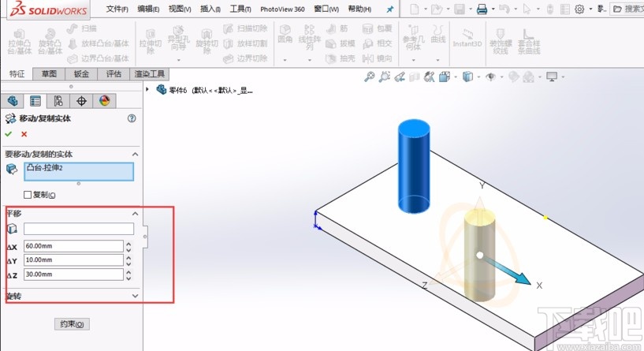
Task: Increase the ΔY value with the up arrow
Action: [129, 257]
